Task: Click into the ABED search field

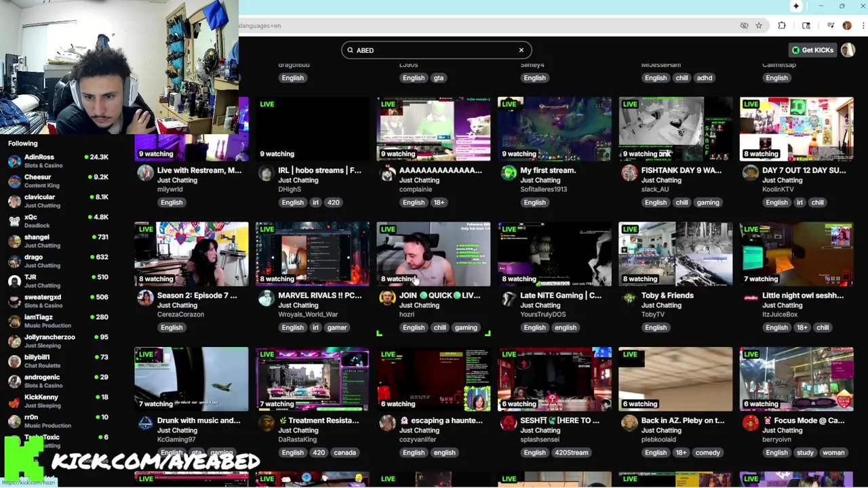Action: [x=436, y=50]
